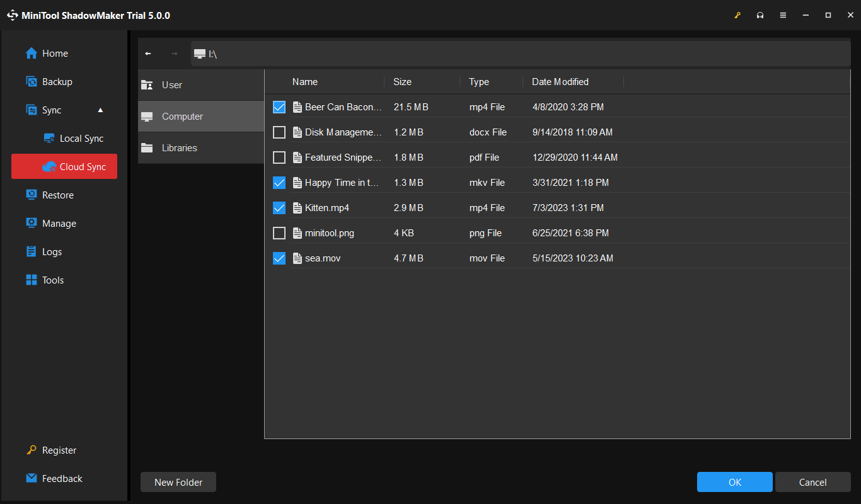The width and height of the screenshot is (861, 504).
Task: Confirm selection with OK button
Action: [x=735, y=482]
